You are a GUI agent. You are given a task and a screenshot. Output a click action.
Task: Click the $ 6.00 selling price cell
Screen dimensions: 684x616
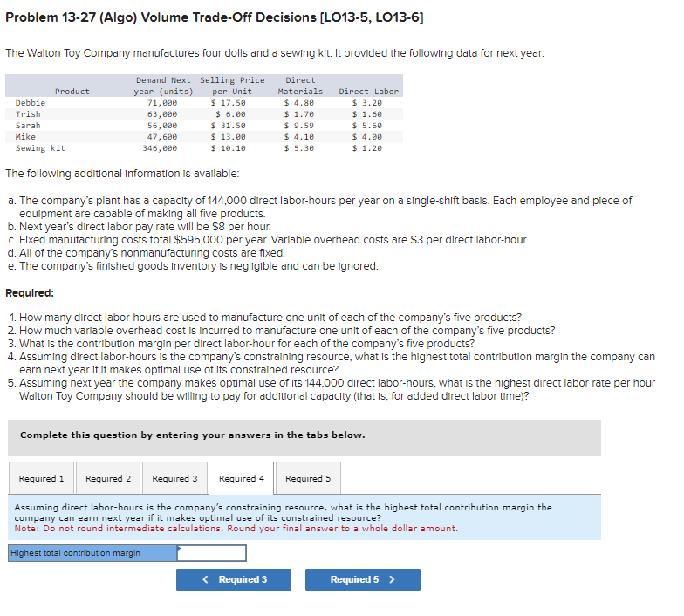[x=230, y=114]
